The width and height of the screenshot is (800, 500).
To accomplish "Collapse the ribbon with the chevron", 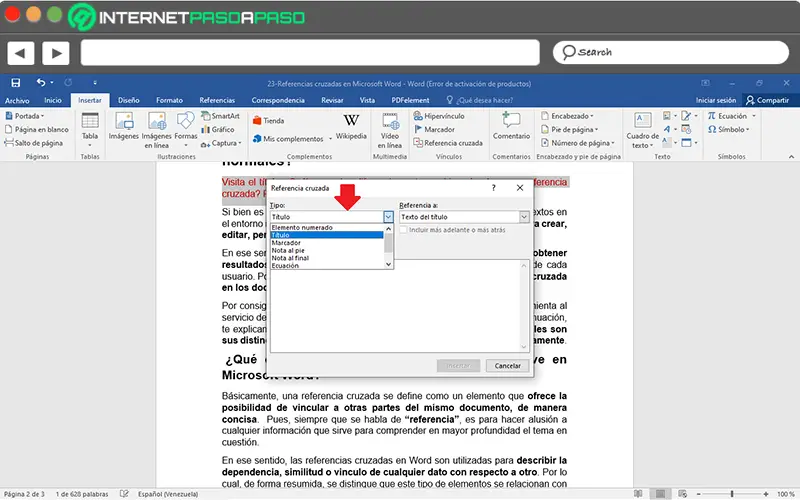I will point(791,157).
